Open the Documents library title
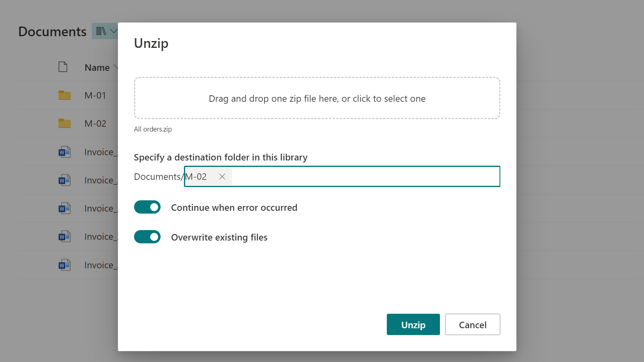The height and width of the screenshot is (362, 644). 52,31
